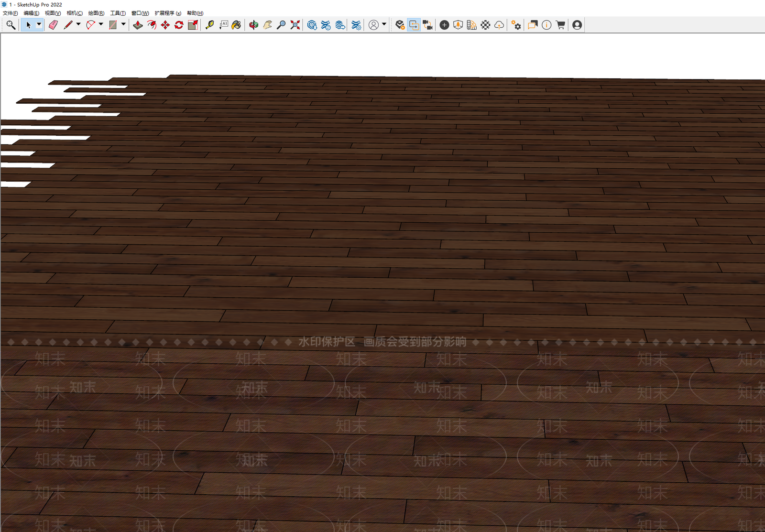
Task: Select the Text label tool
Action: point(223,25)
